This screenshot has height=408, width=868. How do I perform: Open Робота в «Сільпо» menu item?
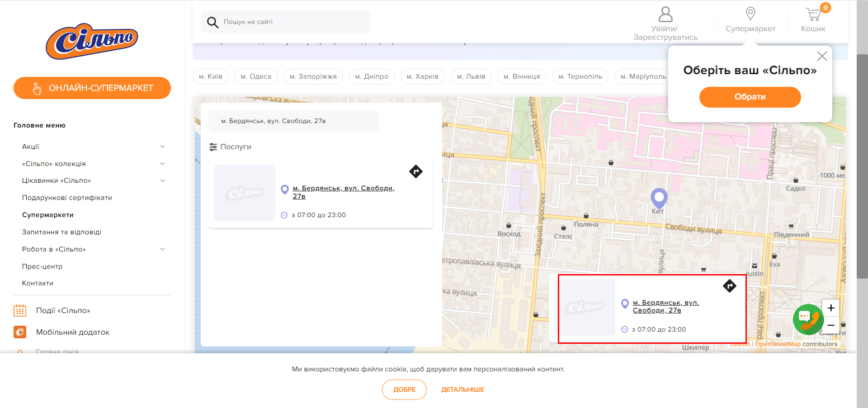point(54,249)
